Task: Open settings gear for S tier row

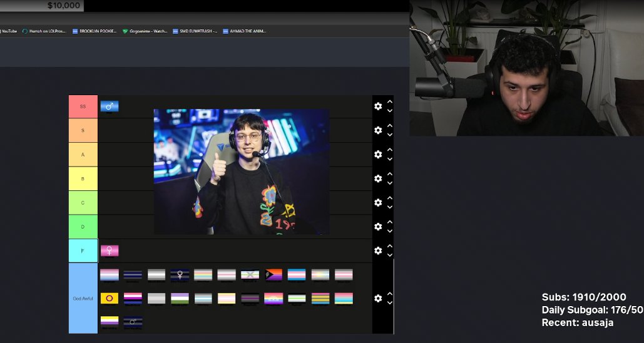Action: (378, 130)
